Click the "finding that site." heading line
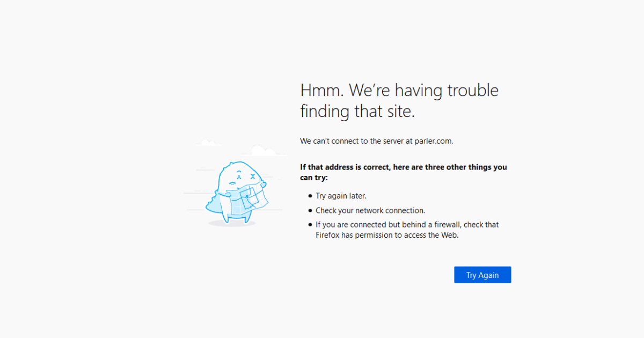 pyautogui.click(x=357, y=112)
